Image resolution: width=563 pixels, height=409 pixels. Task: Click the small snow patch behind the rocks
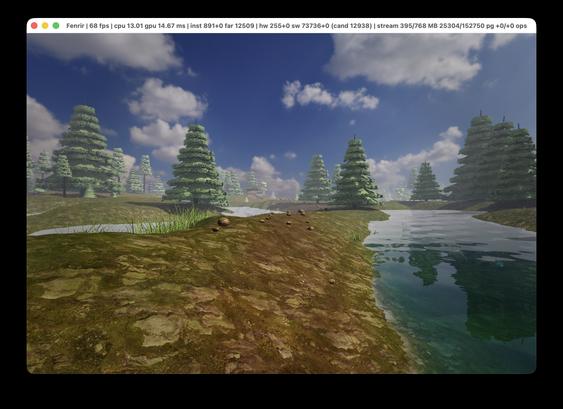click(x=248, y=212)
